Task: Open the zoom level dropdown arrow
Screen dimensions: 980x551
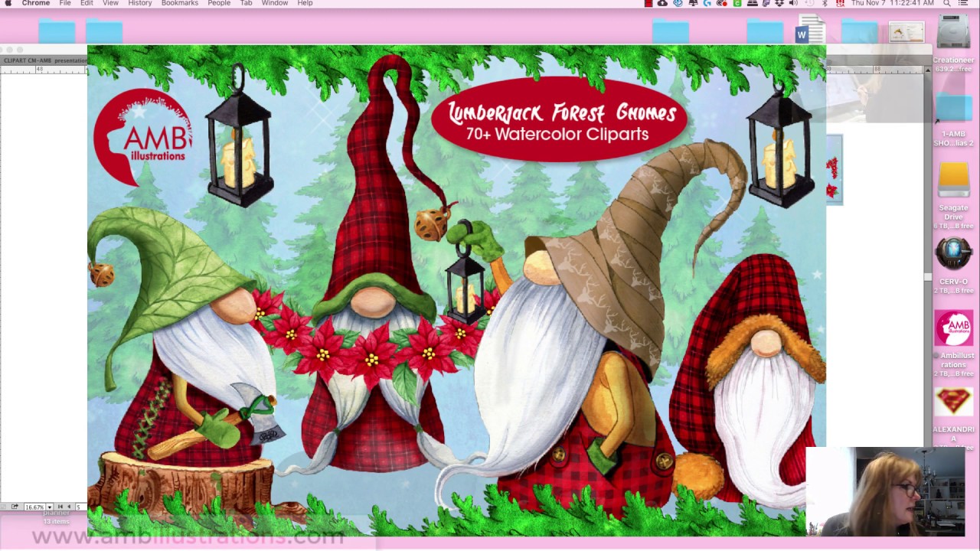Action: [x=50, y=507]
